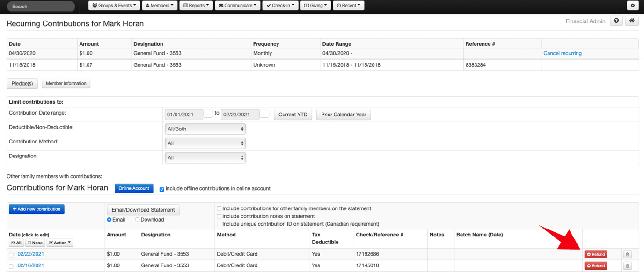Open the Action dropdown in the contributions table
The image size is (644, 272).
(x=60, y=243)
